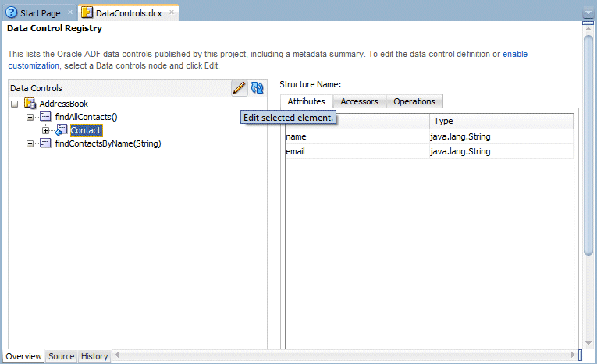
Task: Open the Accessors tab
Action: 359,101
